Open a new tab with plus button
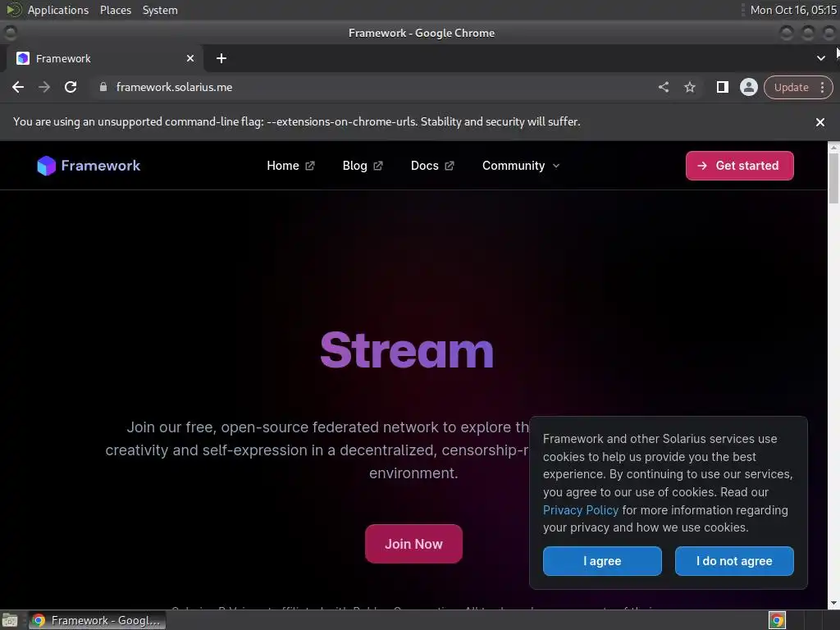Viewport: 840px width, 630px height. click(x=221, y=58)
